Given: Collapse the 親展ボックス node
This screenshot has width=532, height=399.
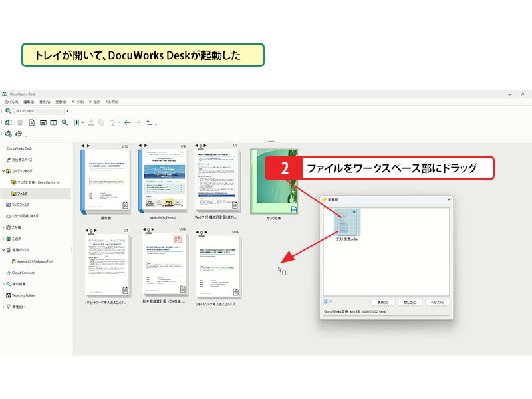Looking at the screenshot, I should (3, 250).
